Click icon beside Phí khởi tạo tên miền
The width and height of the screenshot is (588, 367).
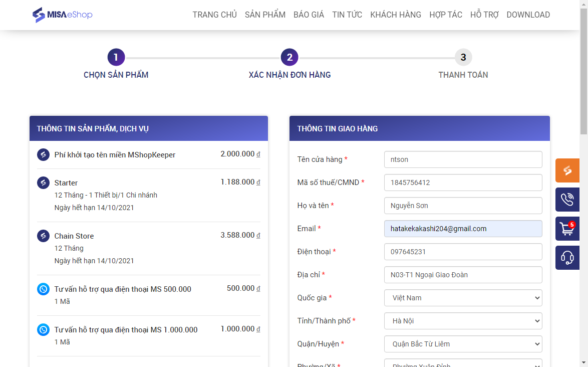pyautogui.click(x=44, y=154)
